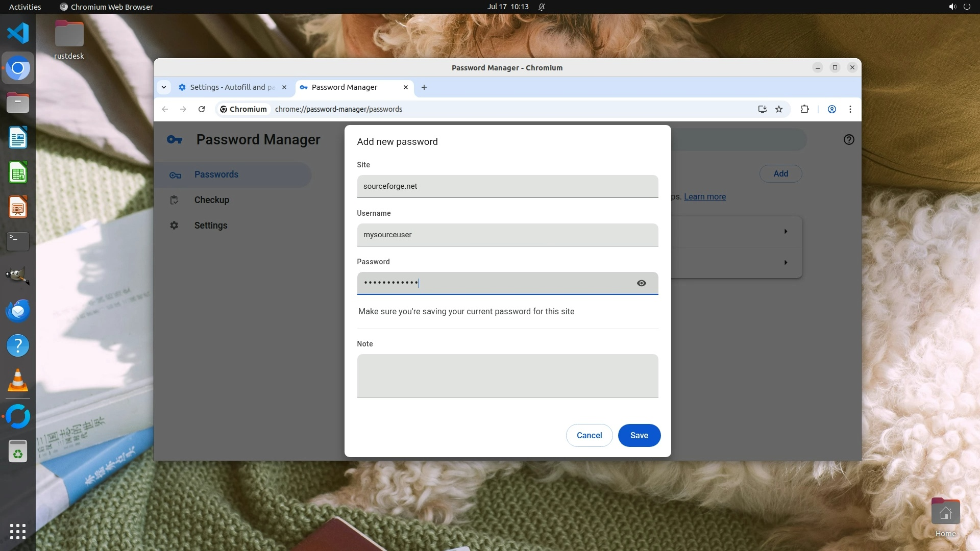
Task: Open Password Manager help icon
Action: [848, 140]
